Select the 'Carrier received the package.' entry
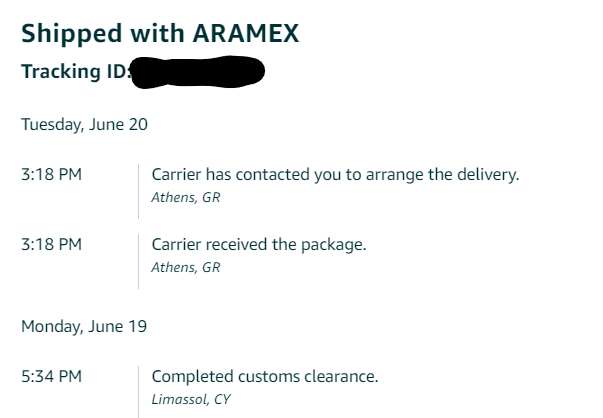 259,245
